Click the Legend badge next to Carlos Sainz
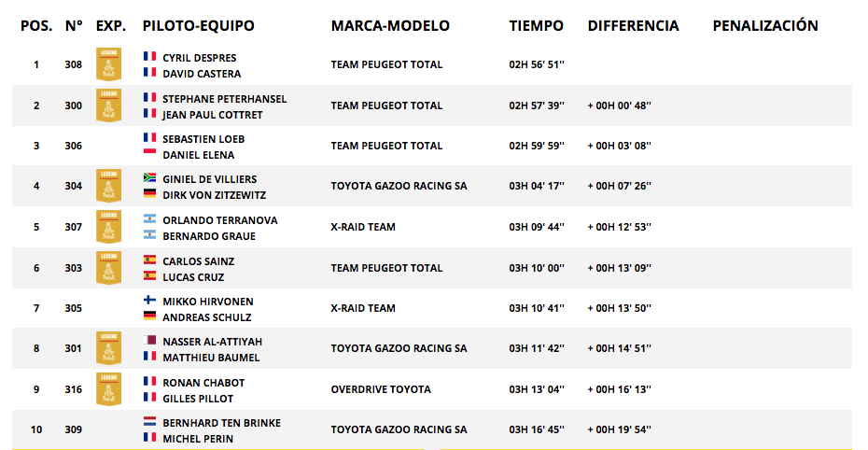Image resolution: width=868 pixels, height=450 pixels. click(x=108, y=268)
